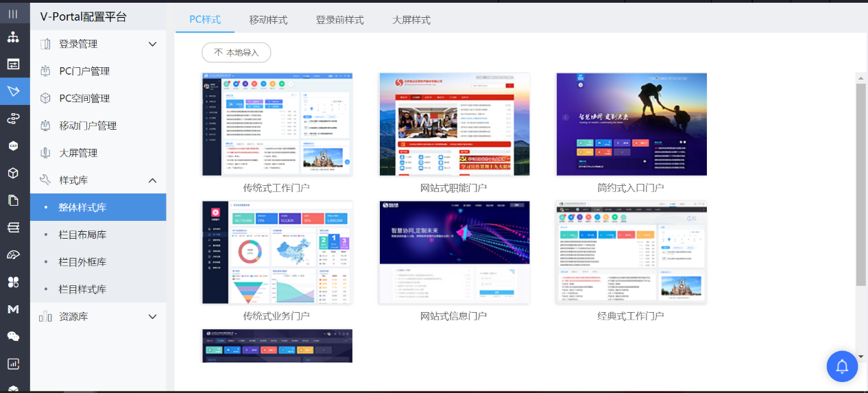The height and width of the screenshot is (393, 868).
Task: Click the scrollbar up arrow
Action: pyautogui.click(x=861, y=78)
